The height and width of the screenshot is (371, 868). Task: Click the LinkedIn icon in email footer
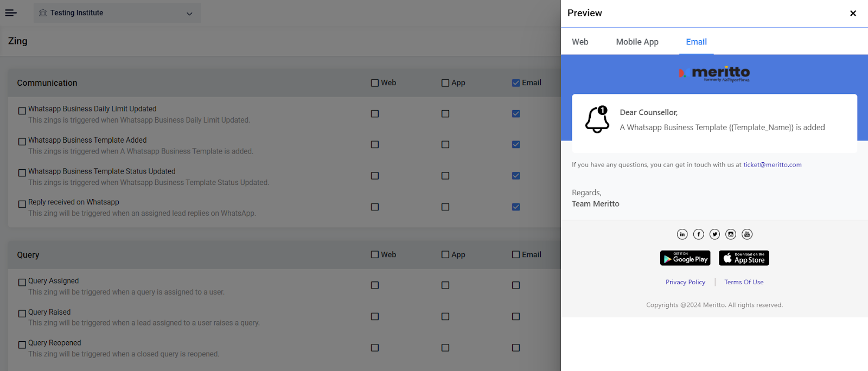(682, 234)
